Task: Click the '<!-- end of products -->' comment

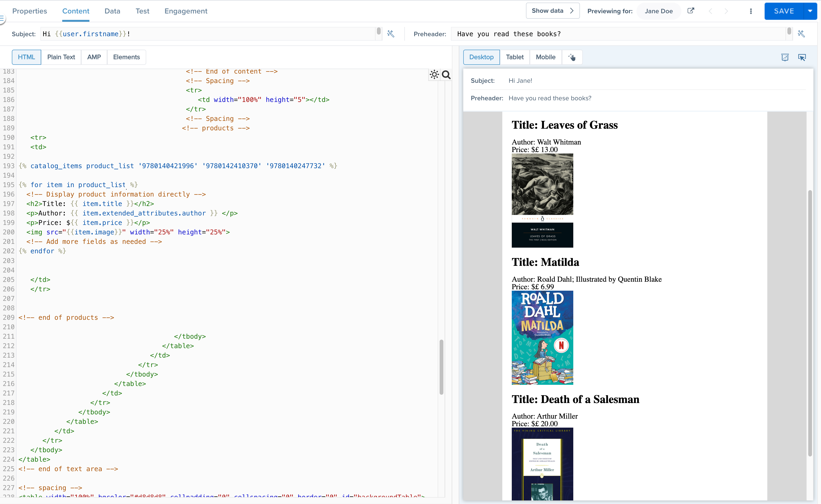Action: [x=66, y=317]
